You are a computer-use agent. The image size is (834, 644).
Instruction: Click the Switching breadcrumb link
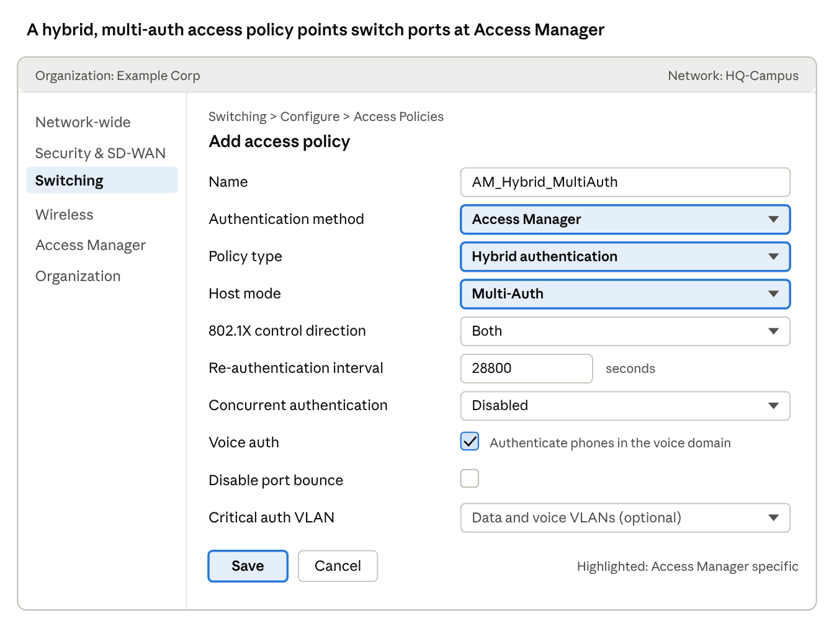pyautogui.click(x=238, y=117)
